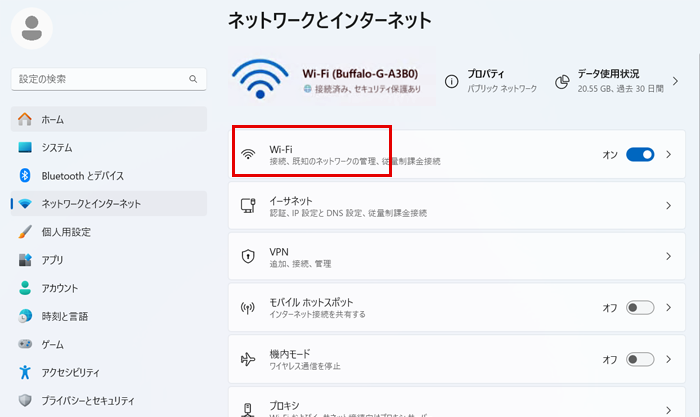Turn off the Wi-Fi toggle switch
This screenshot has width=700, height=417.
(x=640, y=154)
